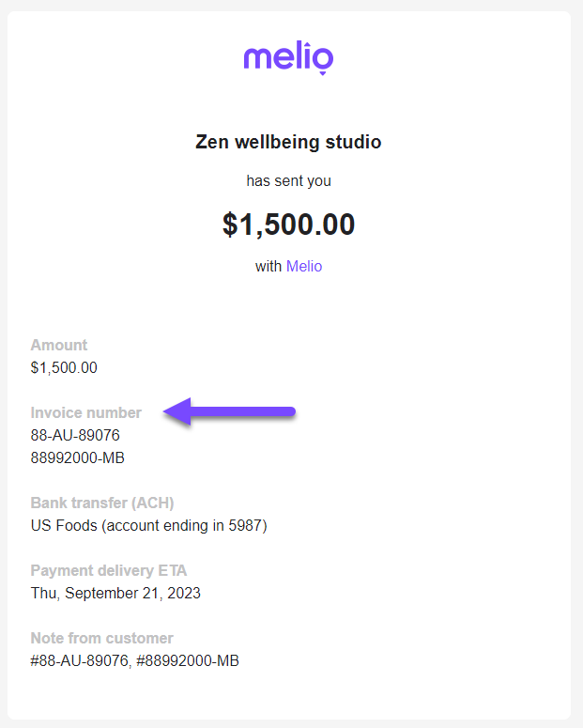This screenshot has width=583, height=728.
Task: Click the location-pin dot on melio logo
Action: pos(323,73)
